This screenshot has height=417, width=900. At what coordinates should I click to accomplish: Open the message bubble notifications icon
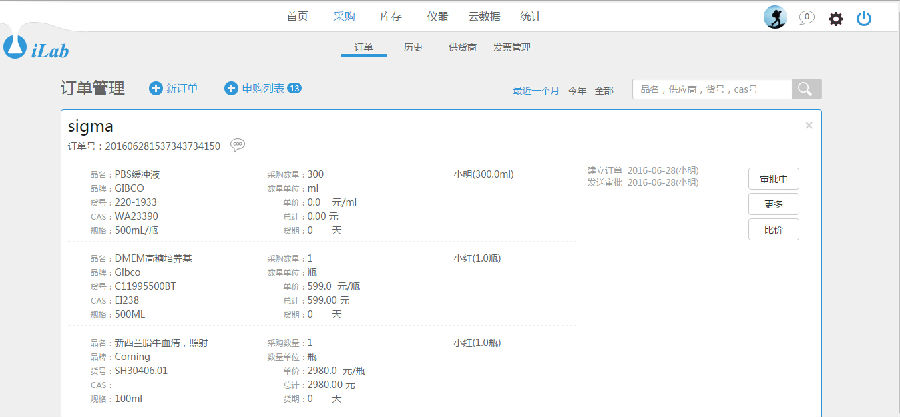point(806,18)
